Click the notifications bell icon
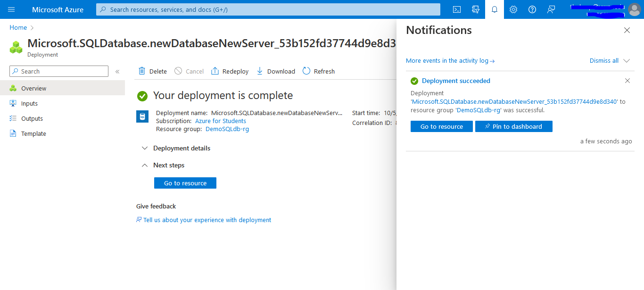The image size is (644, 290). coord(495,9)
